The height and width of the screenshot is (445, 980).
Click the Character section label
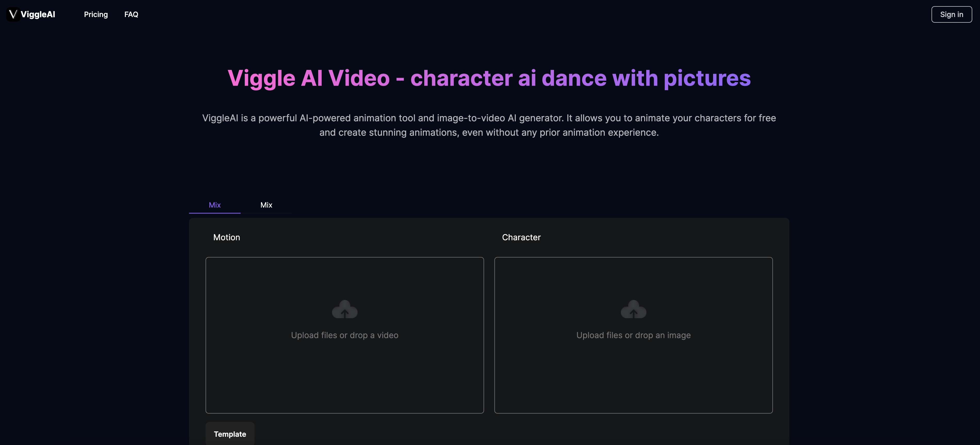tap(521, 237)
